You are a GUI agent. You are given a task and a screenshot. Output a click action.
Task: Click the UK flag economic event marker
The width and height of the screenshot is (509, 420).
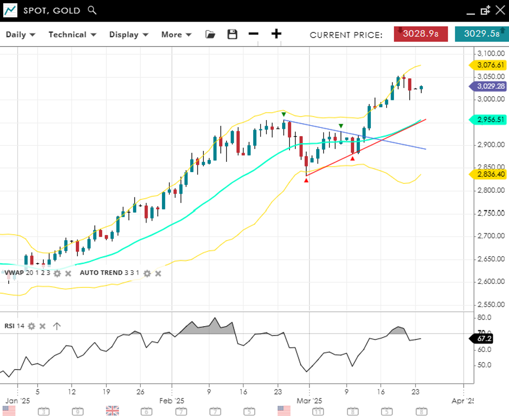[112, 411]
